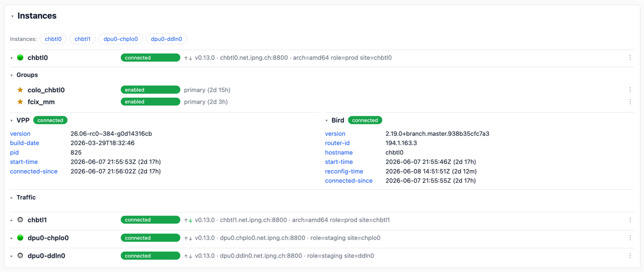Click the Bird connected badge
This screenshot has width=644, height=272.
pyautogui.click(x=365, y=120)
